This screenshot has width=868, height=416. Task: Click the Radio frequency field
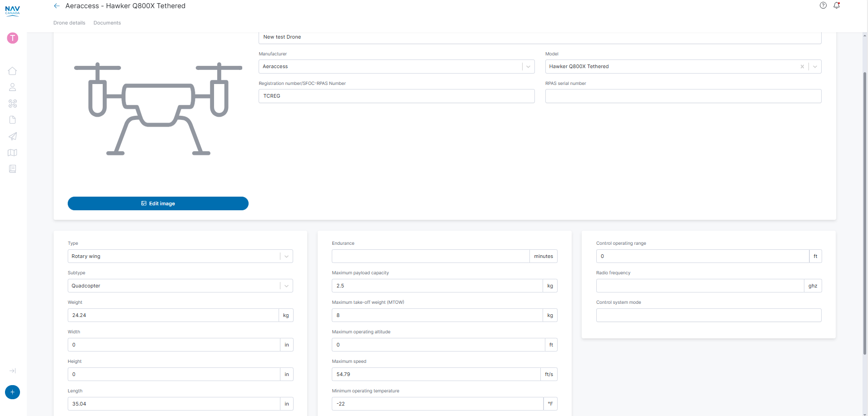point(700,286)
